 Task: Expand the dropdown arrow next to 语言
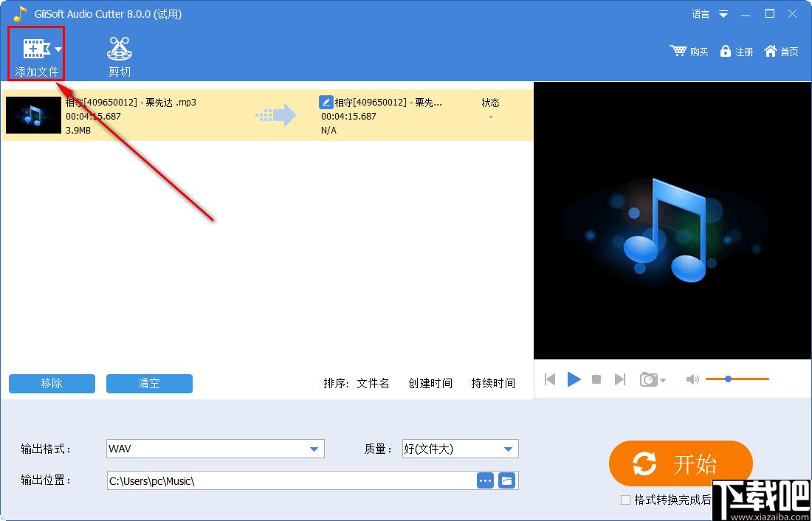(723, 14)
